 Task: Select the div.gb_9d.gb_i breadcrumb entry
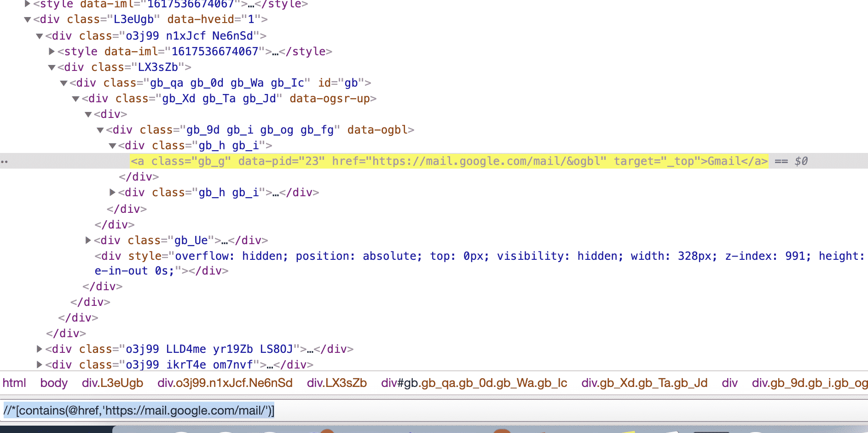tap(810, 383)
